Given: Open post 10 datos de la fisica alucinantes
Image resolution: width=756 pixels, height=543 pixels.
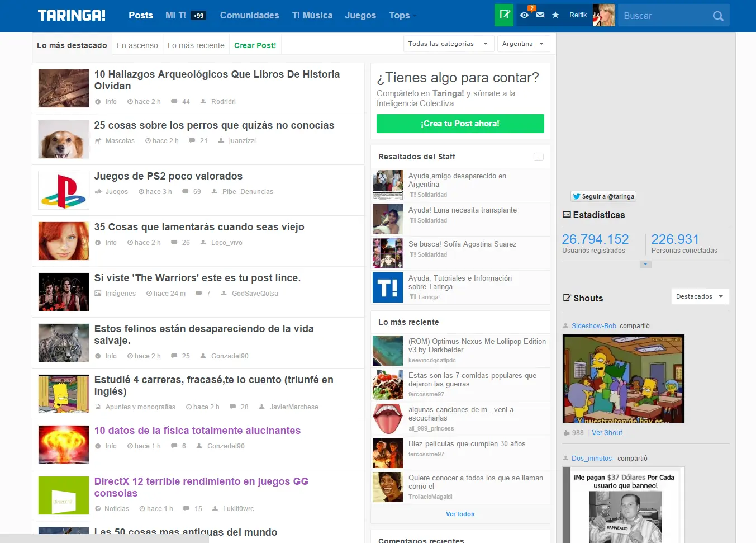Looking at the screenshot, I should 197,431.
